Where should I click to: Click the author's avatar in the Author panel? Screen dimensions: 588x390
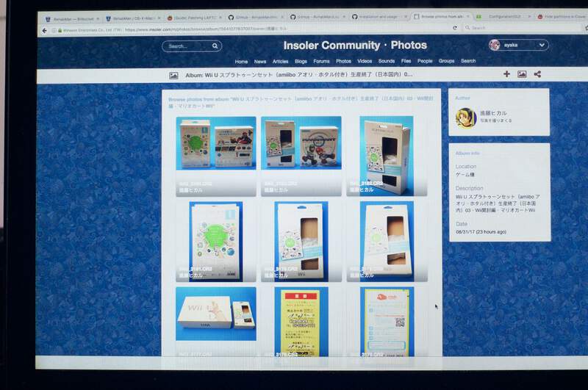pos(466,118)
